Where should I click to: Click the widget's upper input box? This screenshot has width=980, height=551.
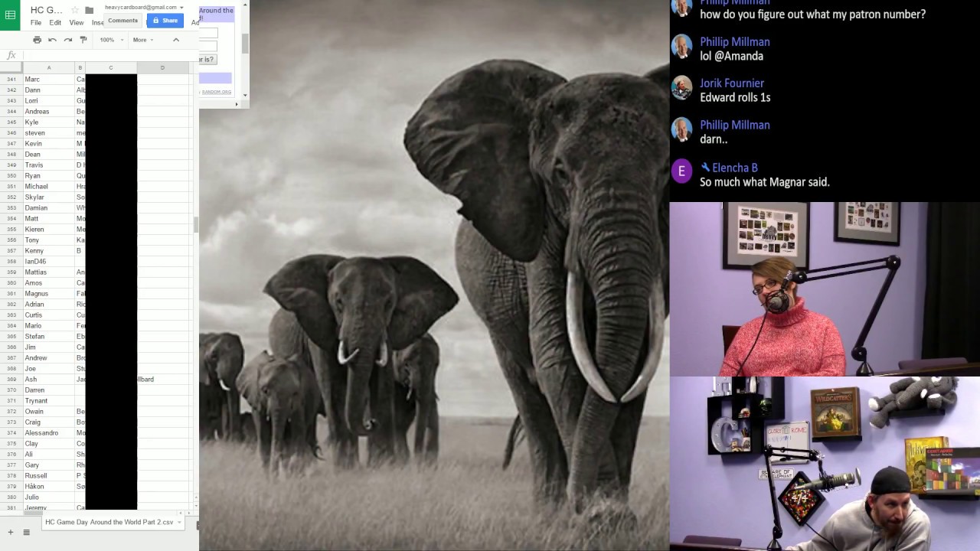(x=208, y=33)
